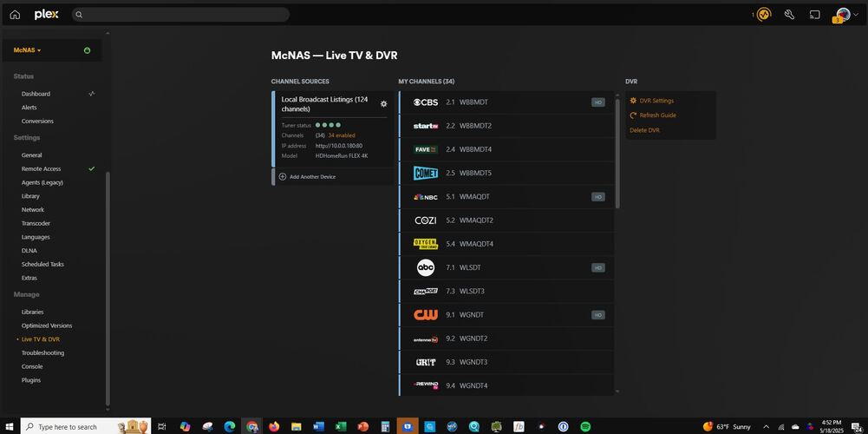Open the Console page
This screenshot has height=434, width=868.
[x=31, y=366]
